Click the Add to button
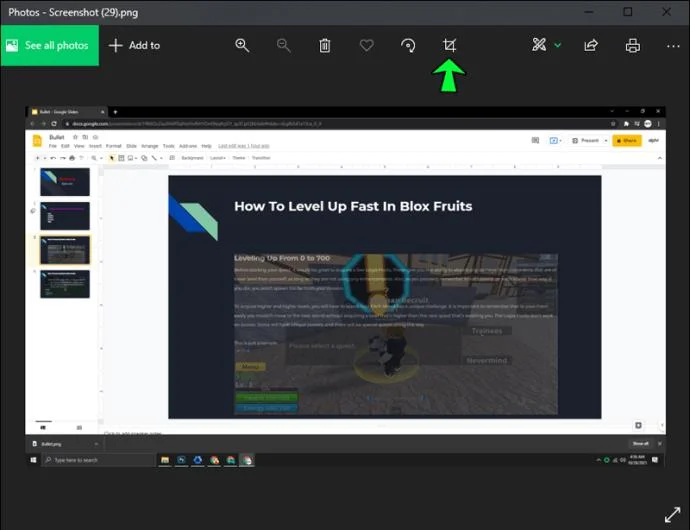 click(x=134, y=45)
